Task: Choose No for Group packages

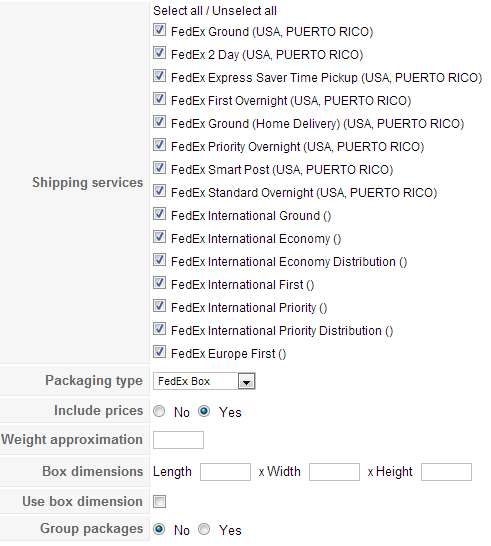Action: tap(159, 529)
